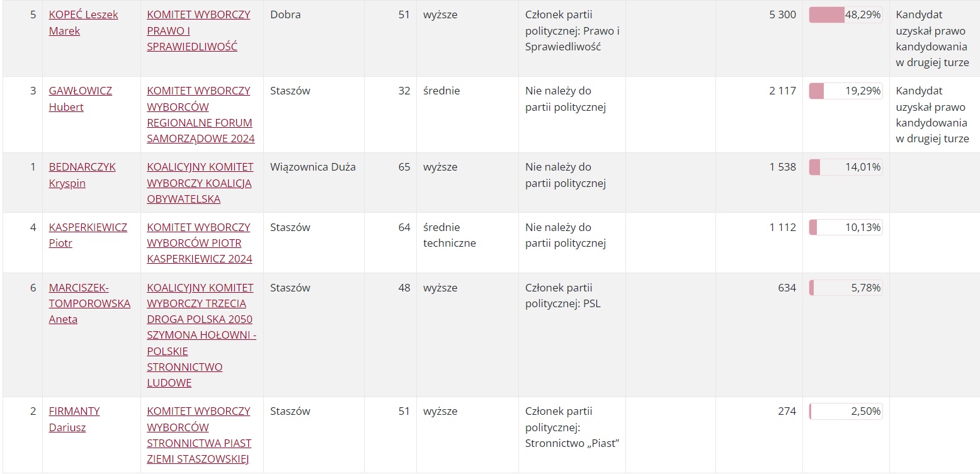Click the 48,29% result bar
The width and height of the screenshot is (980, 474).
[x=845, y=14]
